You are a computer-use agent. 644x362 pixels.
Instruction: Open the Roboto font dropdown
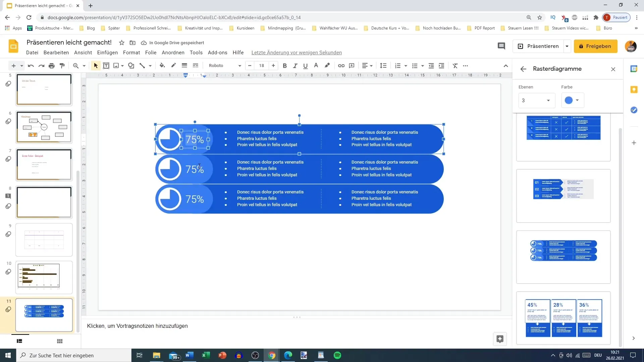point(224,66)
